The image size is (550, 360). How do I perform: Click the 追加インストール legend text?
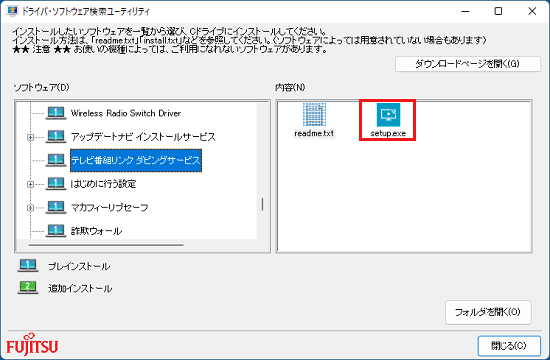pos(80,288)
